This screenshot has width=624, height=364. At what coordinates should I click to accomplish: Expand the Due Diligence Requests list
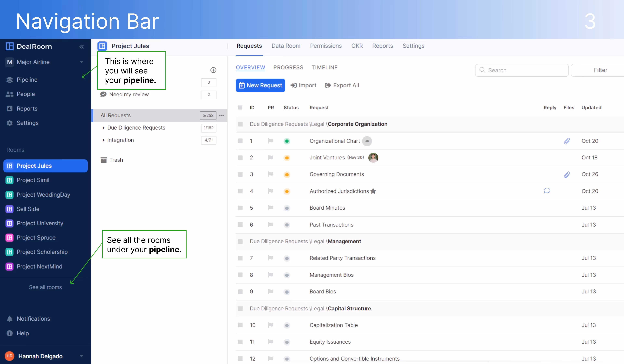click(x=104, y=128)
